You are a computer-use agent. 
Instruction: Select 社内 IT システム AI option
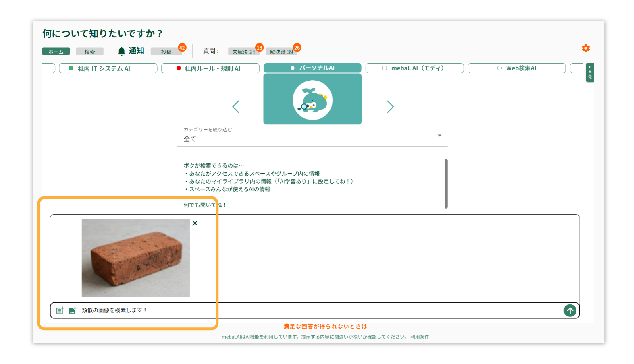(108, 68)
